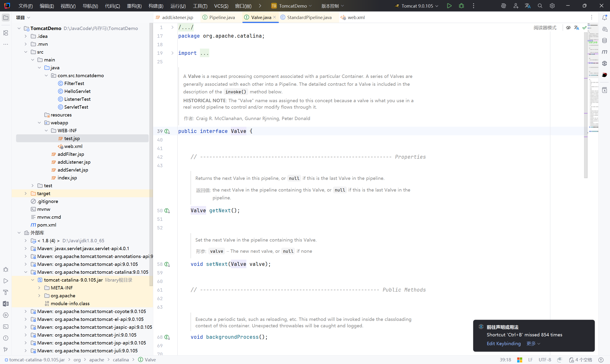The image size is (610, 364).
Task: Open the Git tool window icon
Action: point(6,349)
